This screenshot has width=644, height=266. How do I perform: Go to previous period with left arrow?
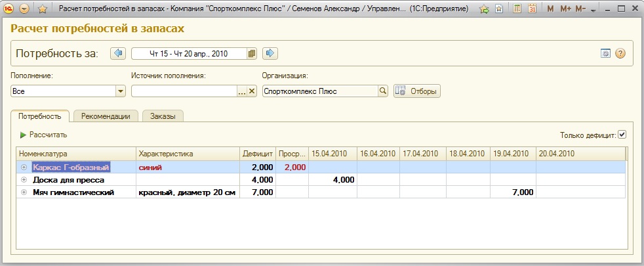point(118,54)
